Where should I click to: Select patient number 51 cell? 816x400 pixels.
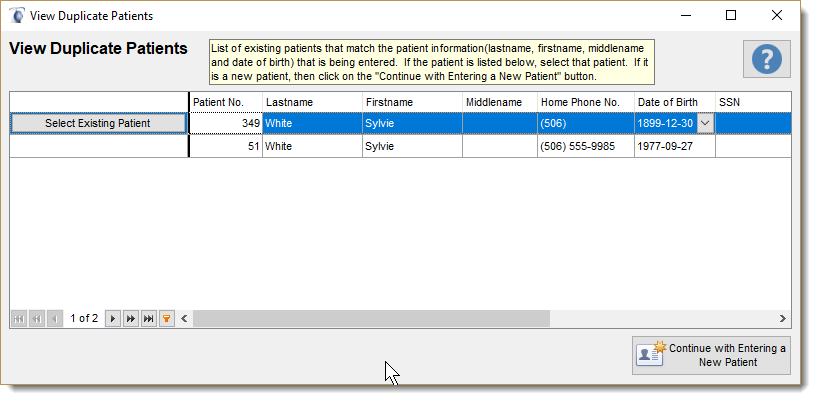(x=225, y=146)
